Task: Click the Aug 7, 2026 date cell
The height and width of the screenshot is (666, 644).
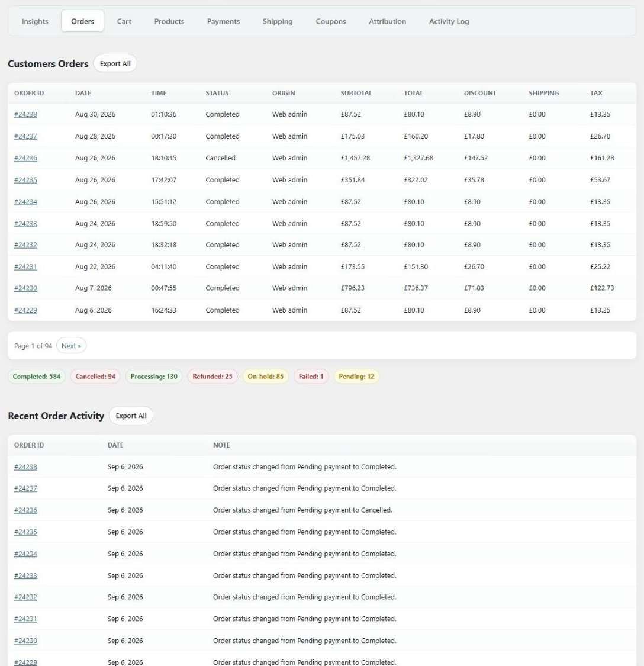Action: tap(94, 288)
